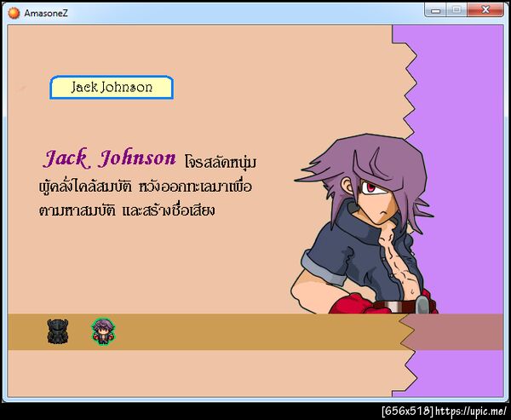Click the Jack Johnson name field
Viewport: 511px width, 420px height.
(x=112, y=88)
